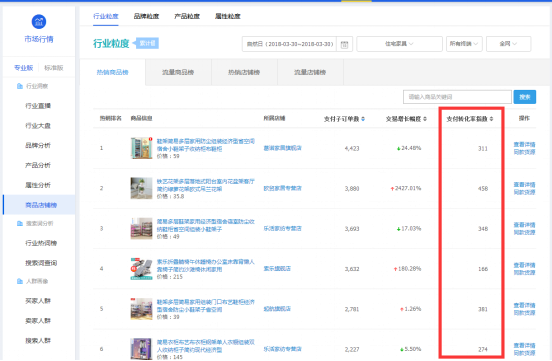Collapse the 行业洞察 sidebar group
The image size is (552, 361).
click(x=37, y=86)
